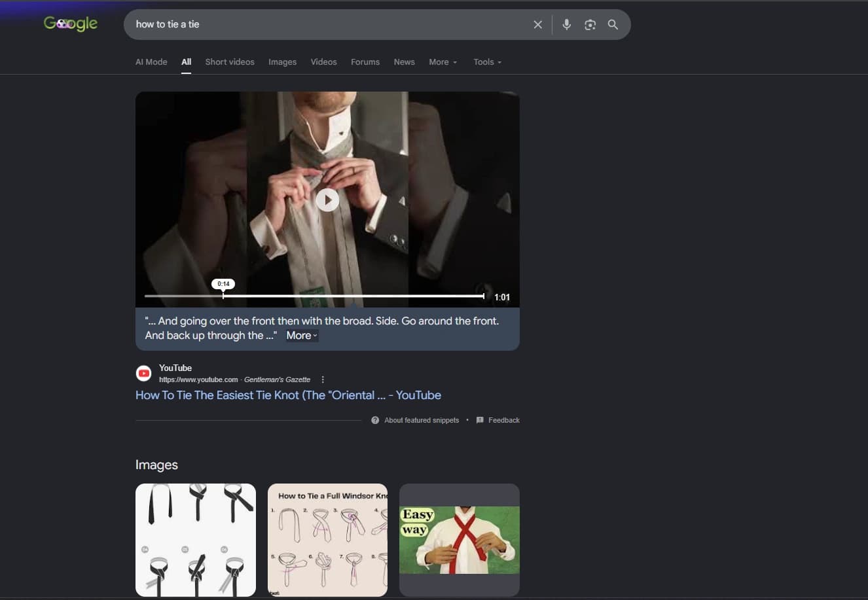
Task: Open 'How To Tie The Easiest Tie Knot' link
Action: [x=288, y=395]
